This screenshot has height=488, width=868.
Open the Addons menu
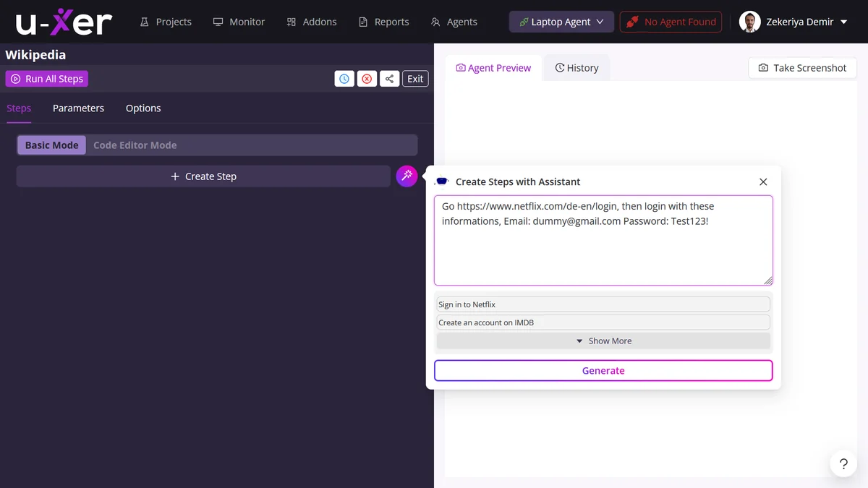[x=312, y=22]
